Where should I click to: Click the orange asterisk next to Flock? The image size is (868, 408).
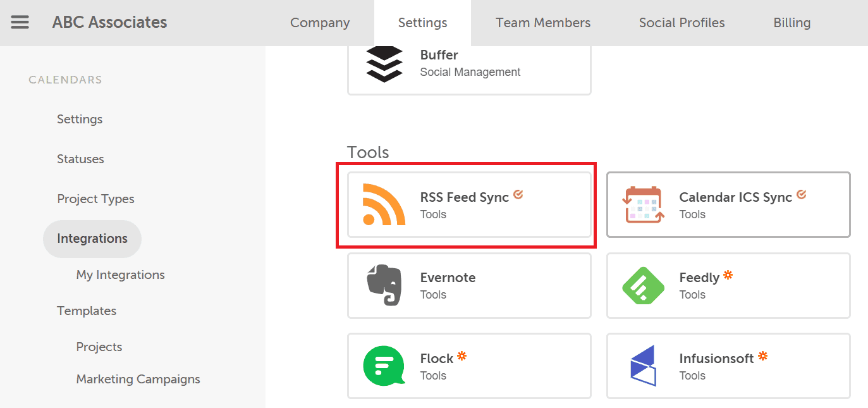click(462, 355)
